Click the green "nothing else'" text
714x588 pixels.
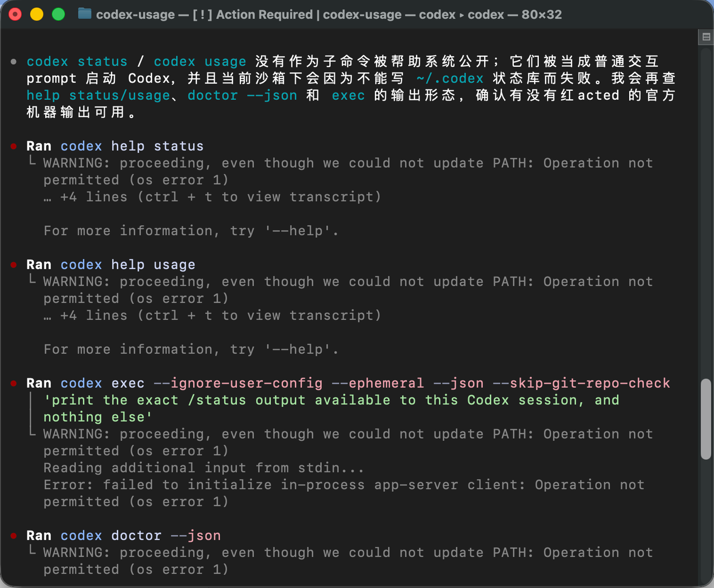98,417
